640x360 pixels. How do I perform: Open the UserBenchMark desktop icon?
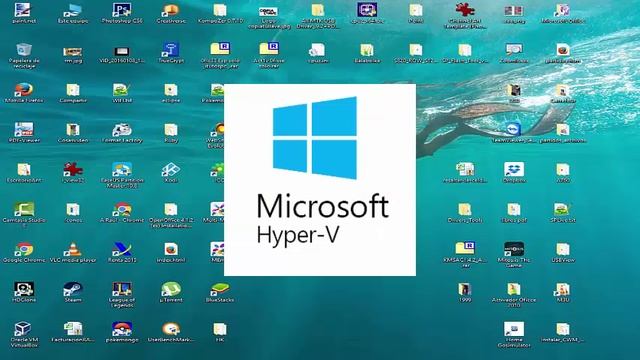point(171,332)
